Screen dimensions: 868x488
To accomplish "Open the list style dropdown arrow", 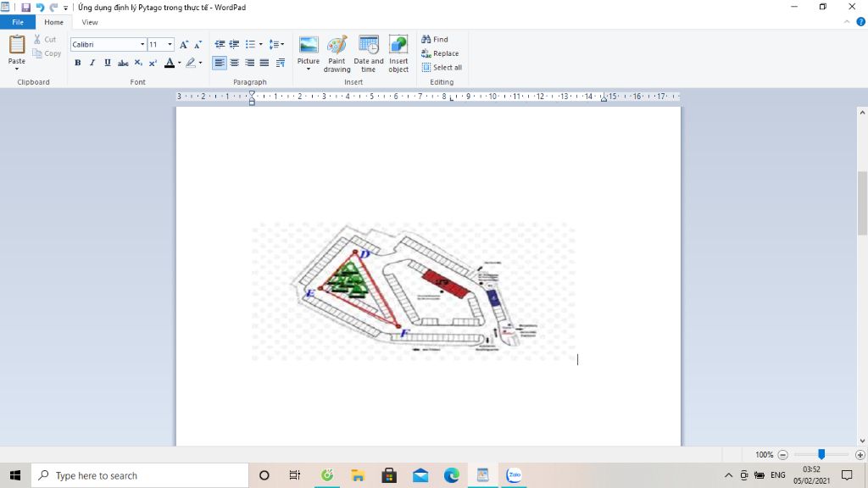I will click(261, 44).
